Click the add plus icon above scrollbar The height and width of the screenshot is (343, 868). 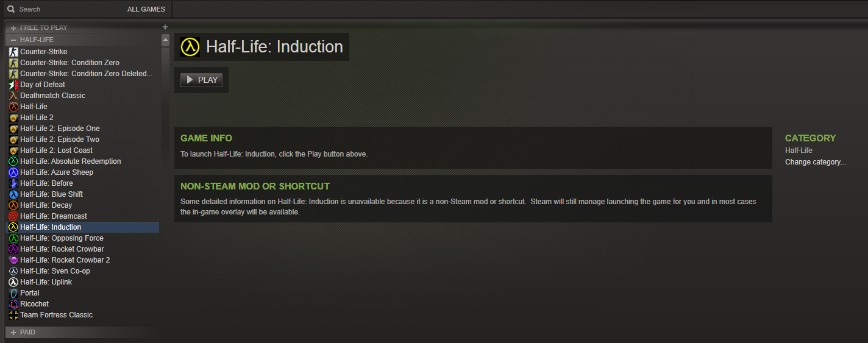click(x=165, y=27)
